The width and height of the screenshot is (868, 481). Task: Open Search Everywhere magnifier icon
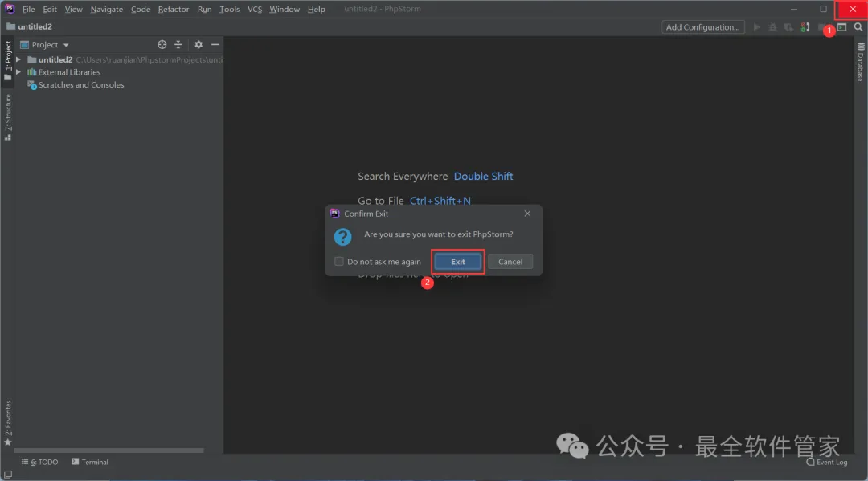click(x=858, y=26)
